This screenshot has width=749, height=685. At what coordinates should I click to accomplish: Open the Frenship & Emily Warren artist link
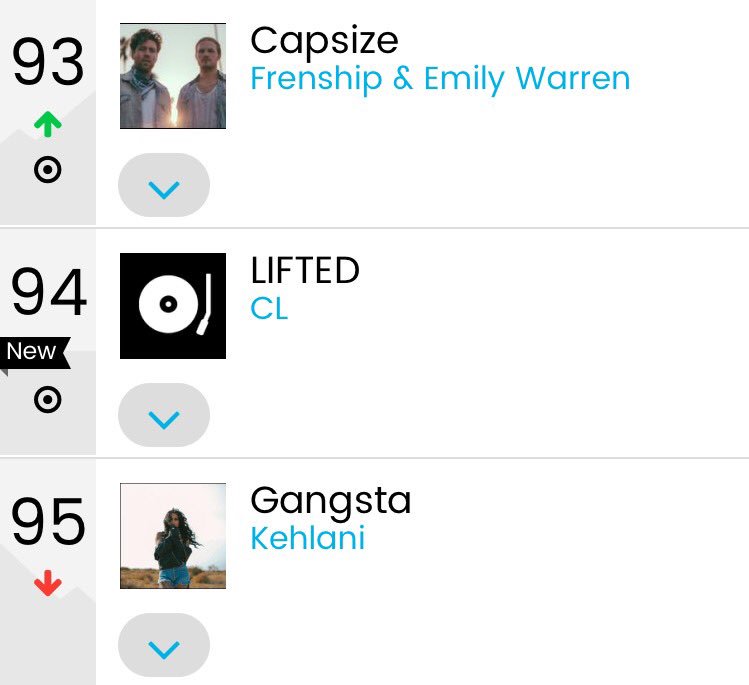tap(440, 79)
